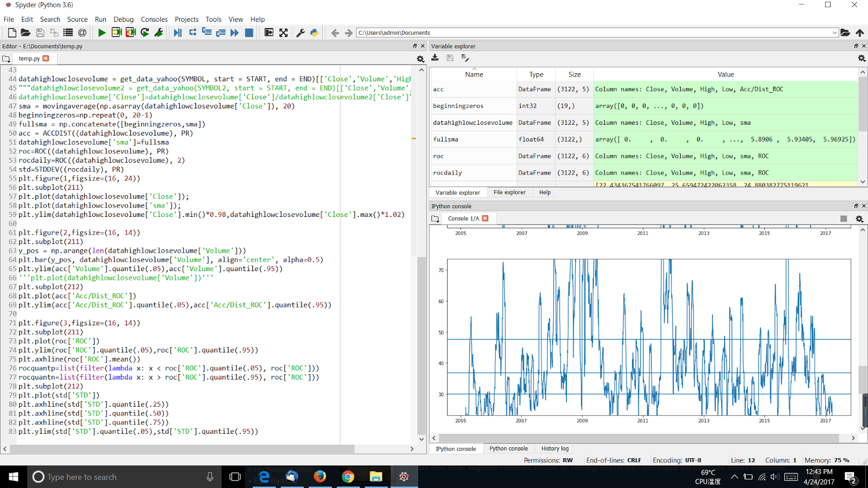Close the Console 1/A tab
868x488 pixels.
click(485, 219)
